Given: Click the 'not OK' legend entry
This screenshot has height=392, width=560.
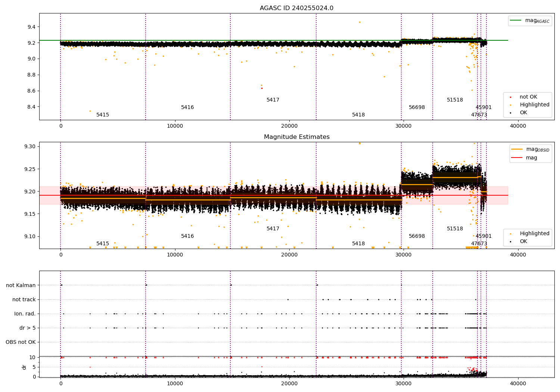Looking at the screenshot, I should coord(528,97).
